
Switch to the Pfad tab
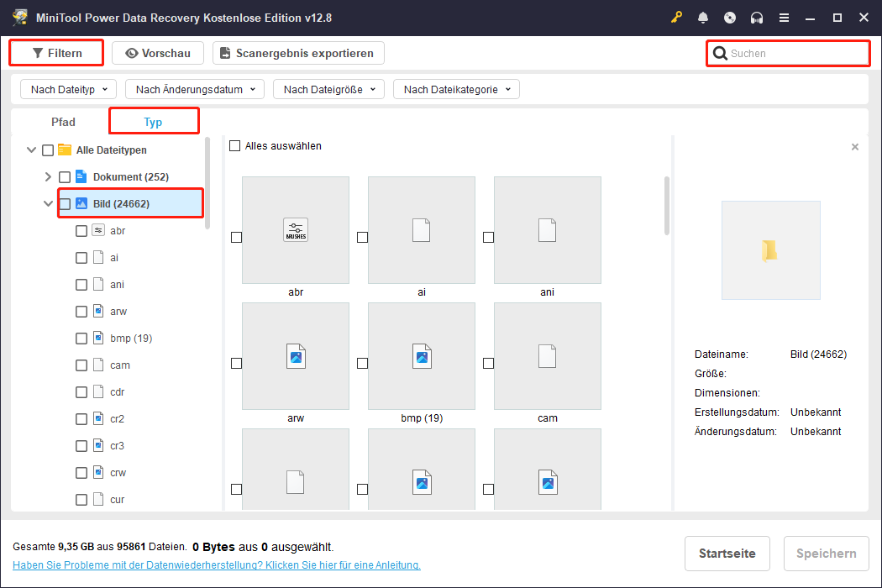click(x=63, y=122)
